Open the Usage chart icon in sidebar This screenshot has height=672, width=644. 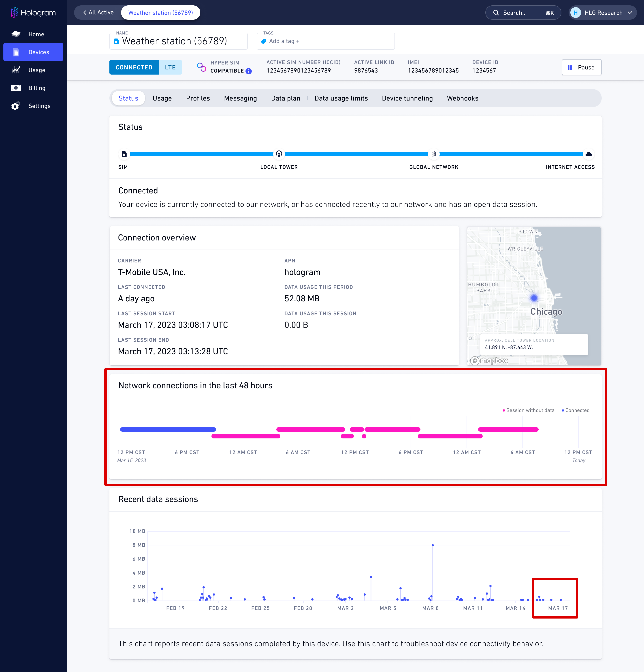pyautogui.click(x=16, y=70)
